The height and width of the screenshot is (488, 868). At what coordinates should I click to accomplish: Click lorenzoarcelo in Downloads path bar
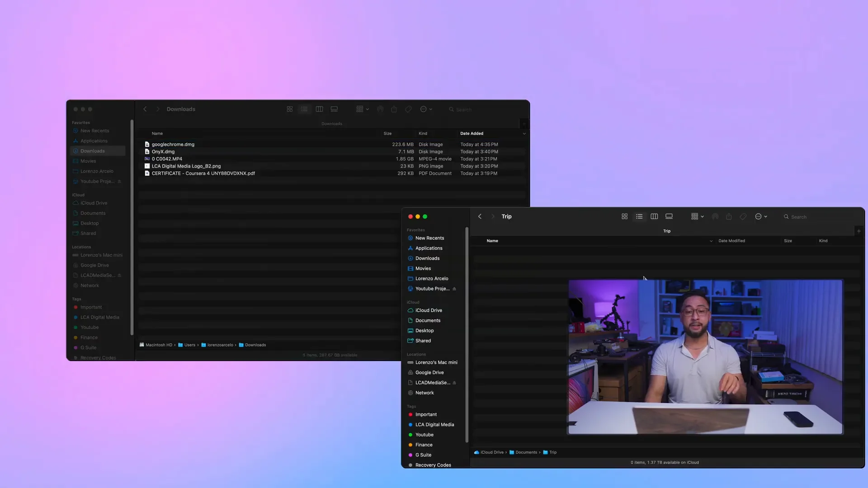pos(217,345)
